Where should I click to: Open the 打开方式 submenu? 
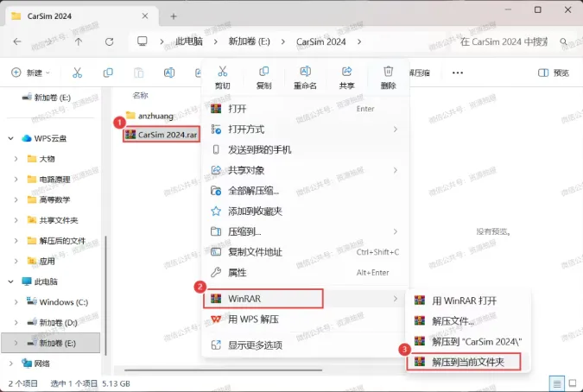[305, 130]
